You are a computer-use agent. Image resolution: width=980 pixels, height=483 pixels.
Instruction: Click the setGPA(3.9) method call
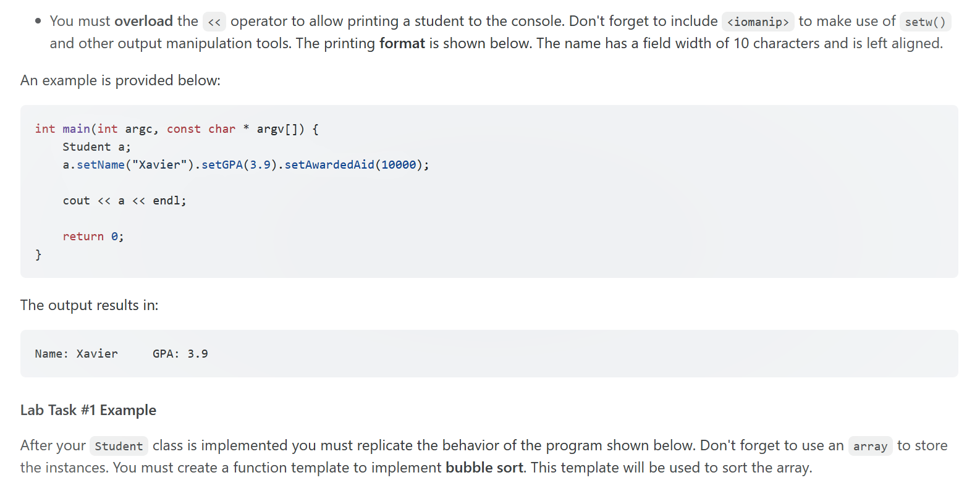[x=239, y=165]
